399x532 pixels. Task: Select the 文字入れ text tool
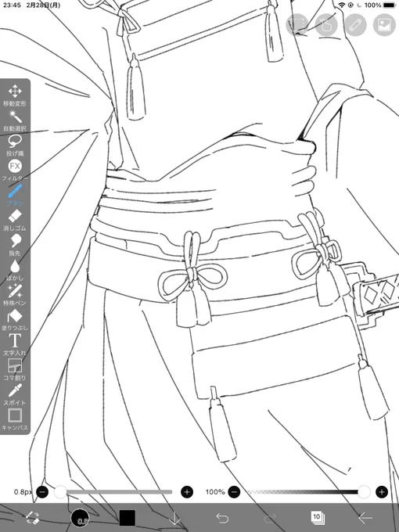coord(15,344)
